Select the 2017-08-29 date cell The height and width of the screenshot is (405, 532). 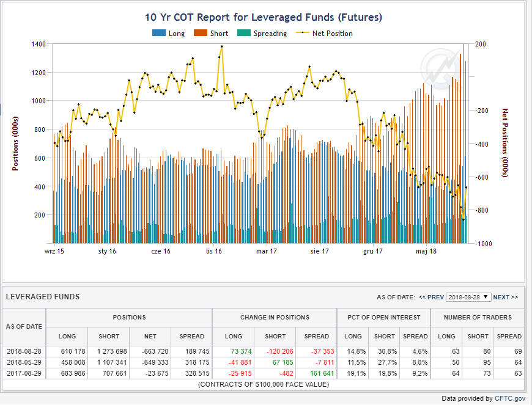pyautogui.click(x=24, y=373)
